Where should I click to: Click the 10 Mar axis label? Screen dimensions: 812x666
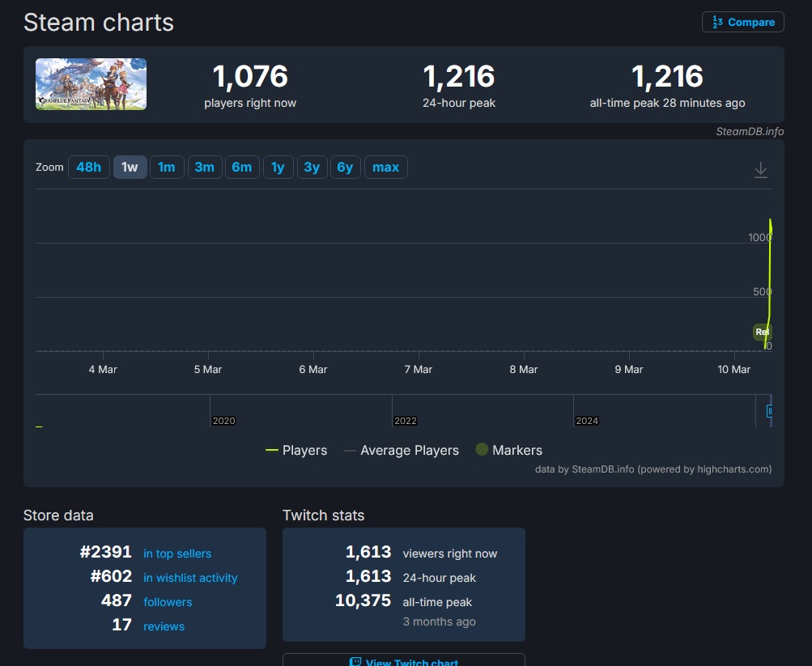[733, 370]
